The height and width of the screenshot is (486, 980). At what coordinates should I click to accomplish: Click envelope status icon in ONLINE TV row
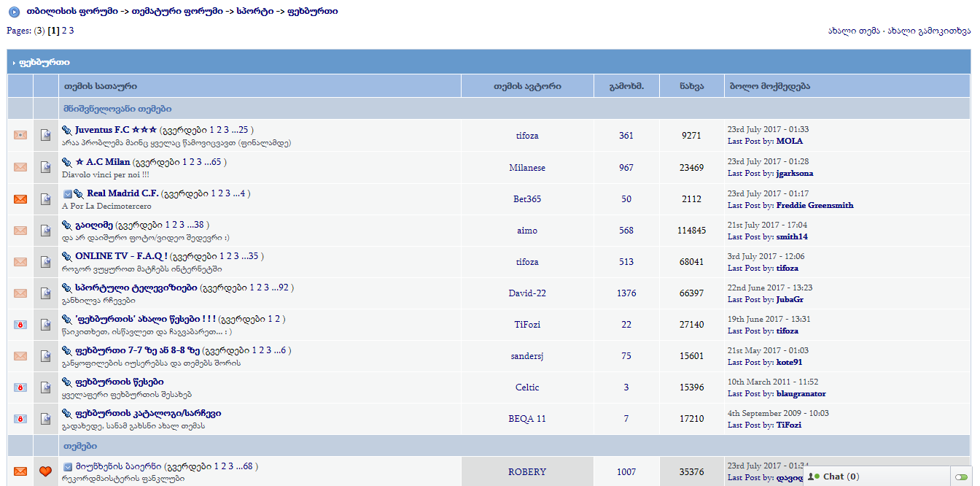[x=20, y=261]
